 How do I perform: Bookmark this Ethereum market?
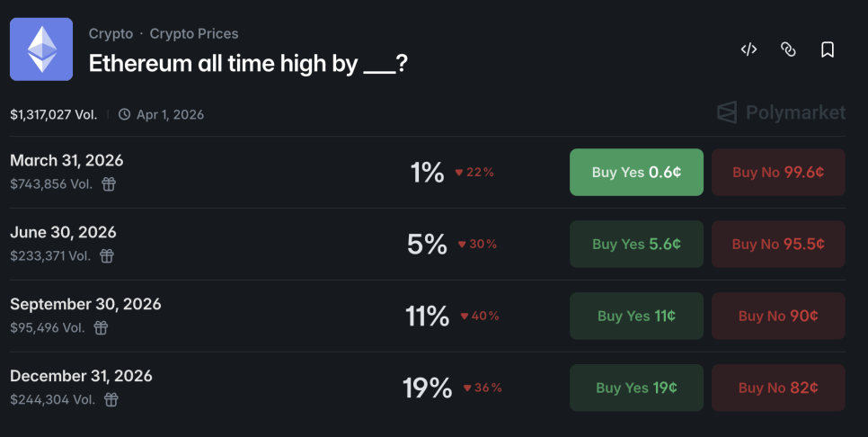pyautogui.click(x=828, y=49)
